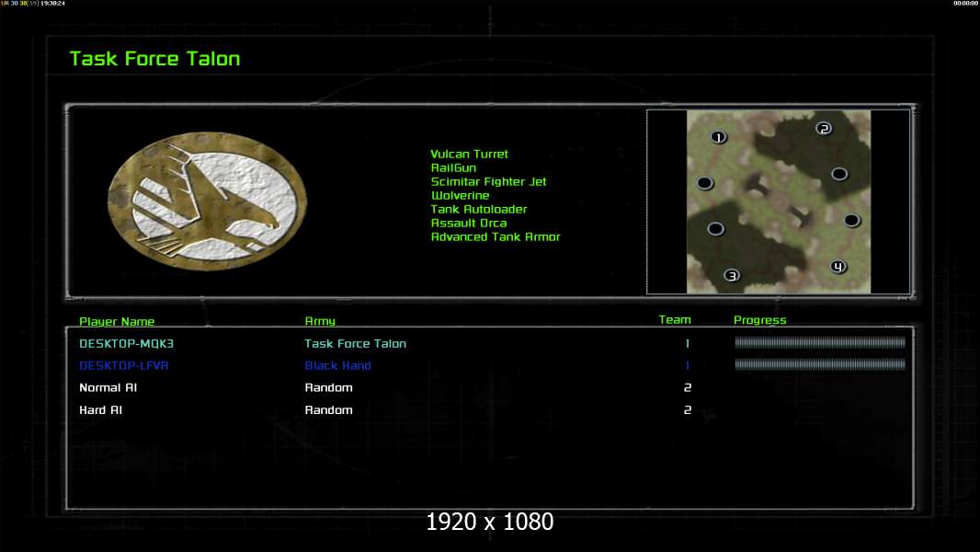
Task: Select start position 4 on the map
Action: [838, 267]
